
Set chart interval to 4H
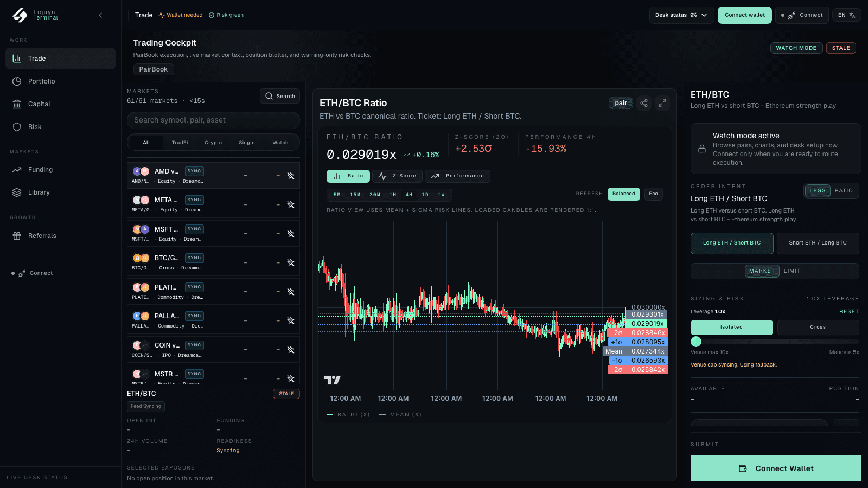click(409, 195)
